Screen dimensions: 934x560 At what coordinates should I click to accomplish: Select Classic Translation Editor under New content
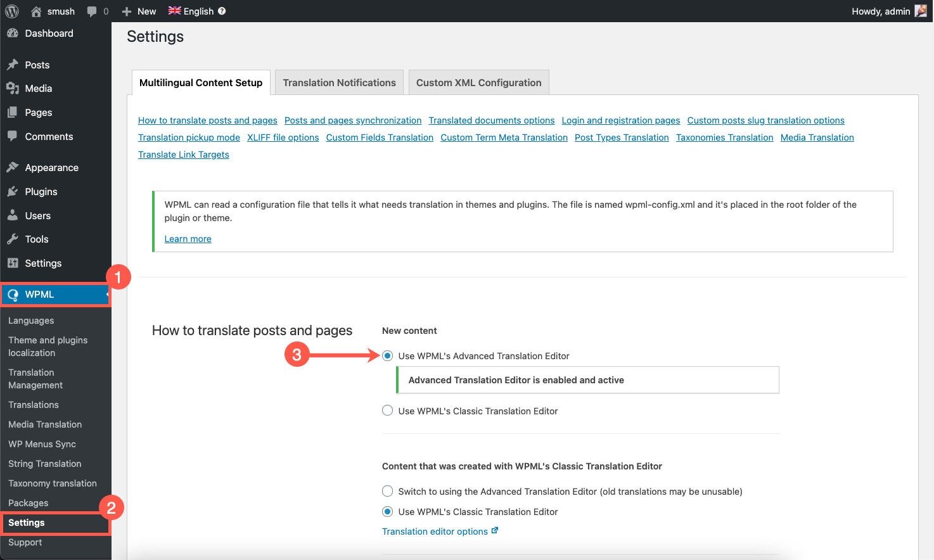tap(388, 410)
